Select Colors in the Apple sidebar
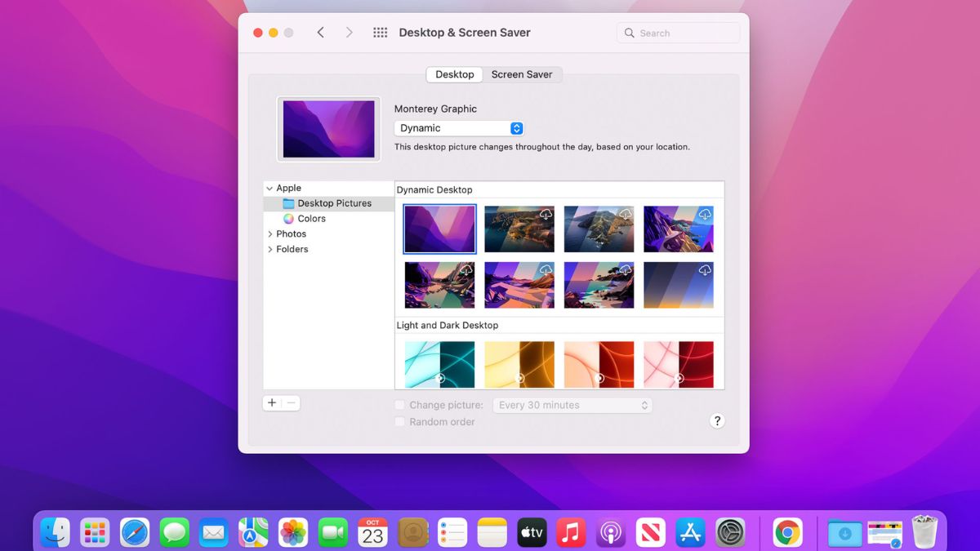 312,218
